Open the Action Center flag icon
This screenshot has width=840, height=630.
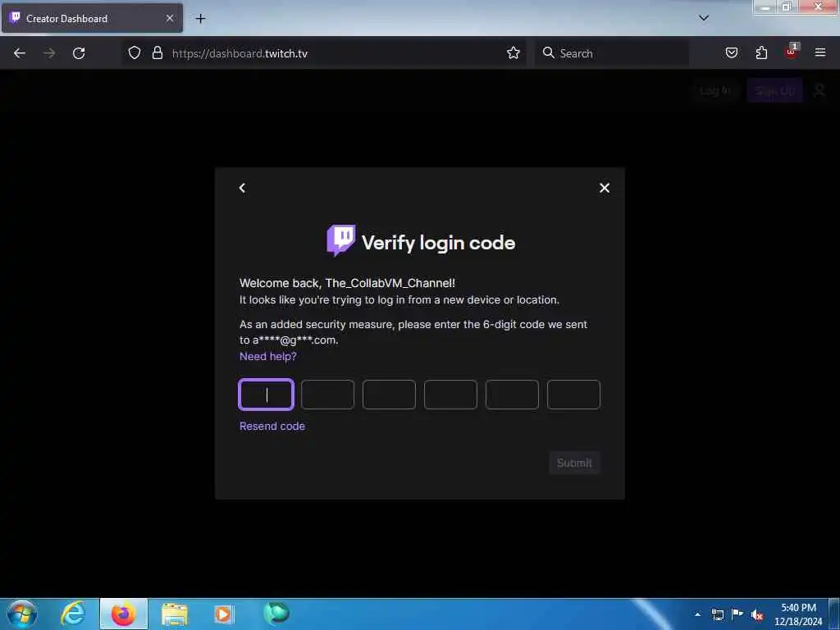coord(737,614)
